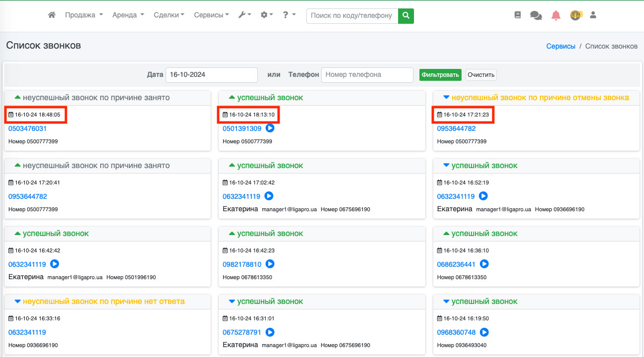Open the book icon in top bar
Screen dimensions: 644x357
(x=518, y=15)
